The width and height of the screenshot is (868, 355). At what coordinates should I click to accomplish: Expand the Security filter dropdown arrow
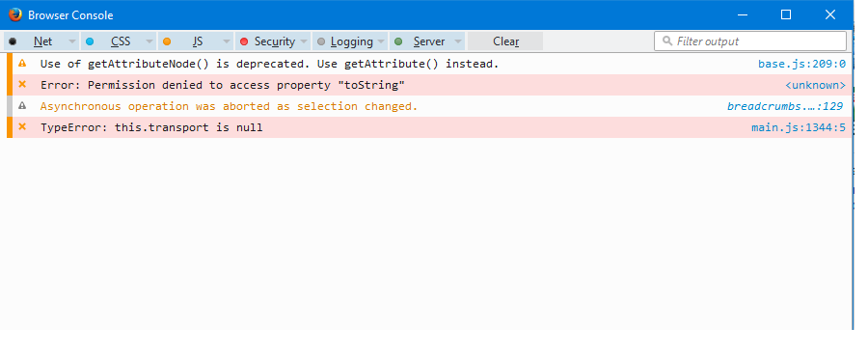(304, 41)
